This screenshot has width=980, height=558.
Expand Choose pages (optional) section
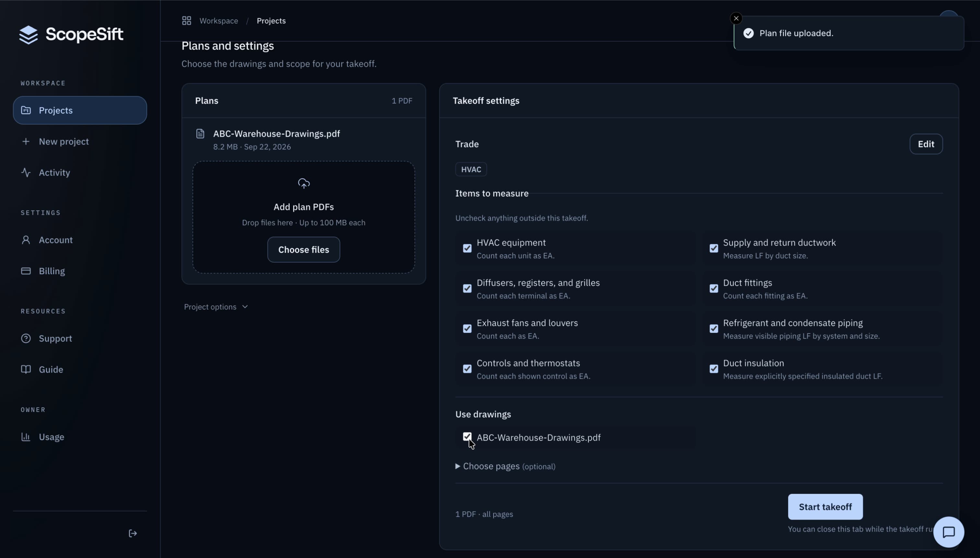505,466
